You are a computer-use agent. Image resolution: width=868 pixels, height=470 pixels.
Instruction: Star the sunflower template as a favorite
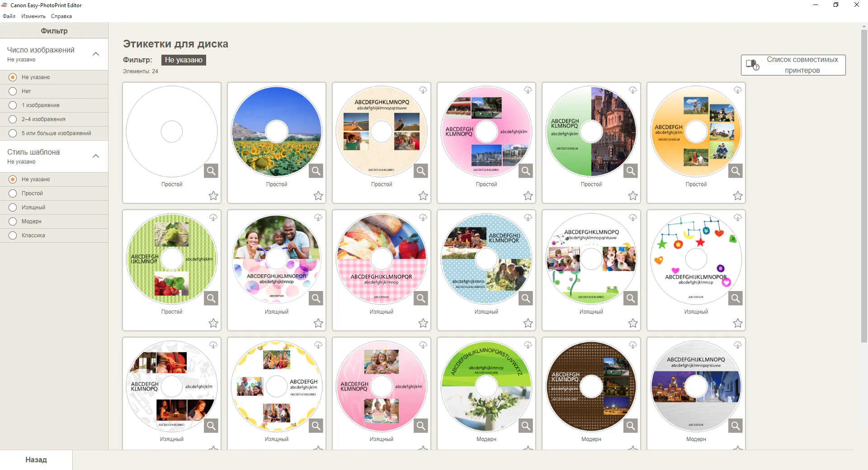[x=318, y=196]
